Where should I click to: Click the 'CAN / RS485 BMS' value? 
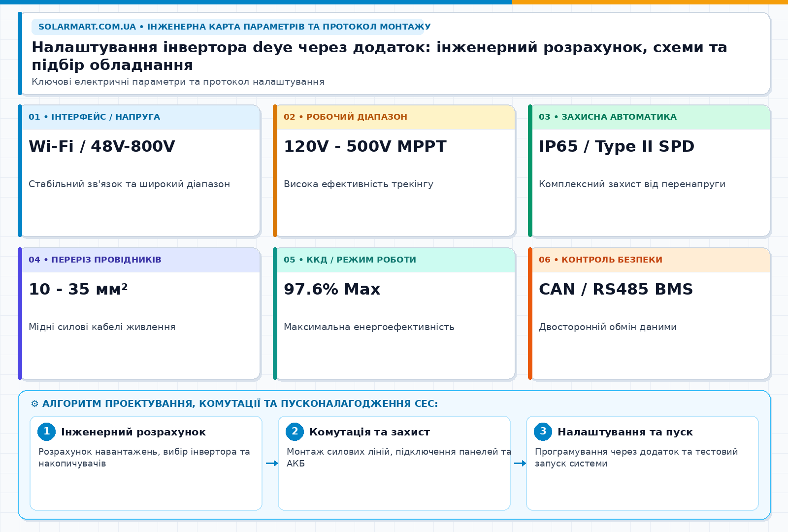(616, 289)
